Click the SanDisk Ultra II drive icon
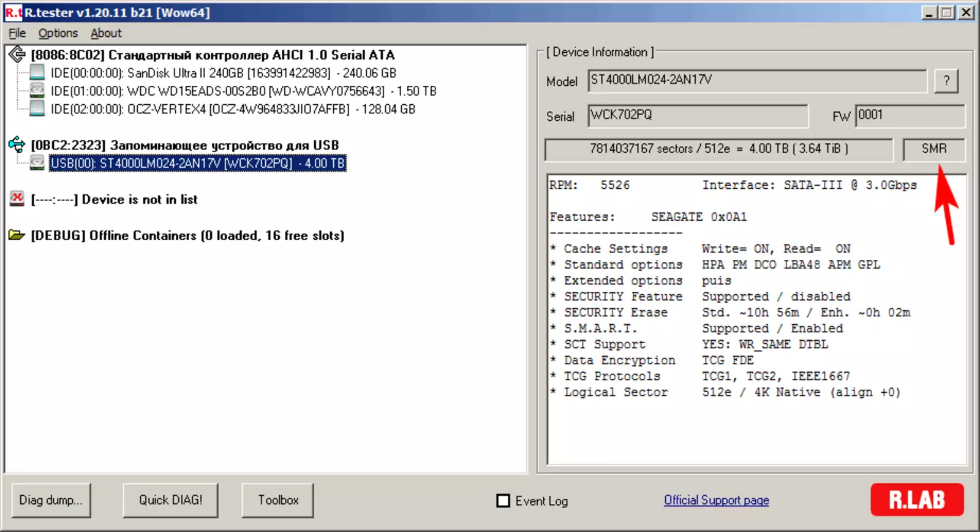Screen dimensions: 980x532 click(x=37, y=72)
